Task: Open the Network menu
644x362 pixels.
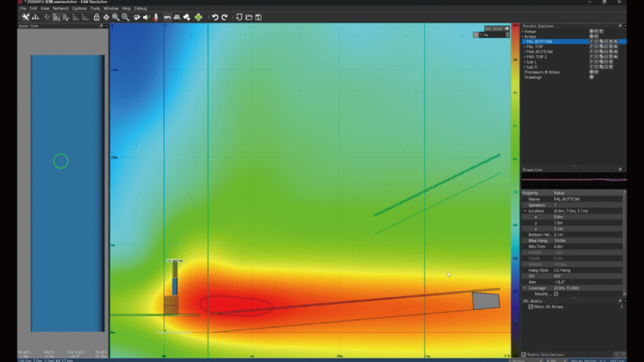Action: tap(61, 8)
